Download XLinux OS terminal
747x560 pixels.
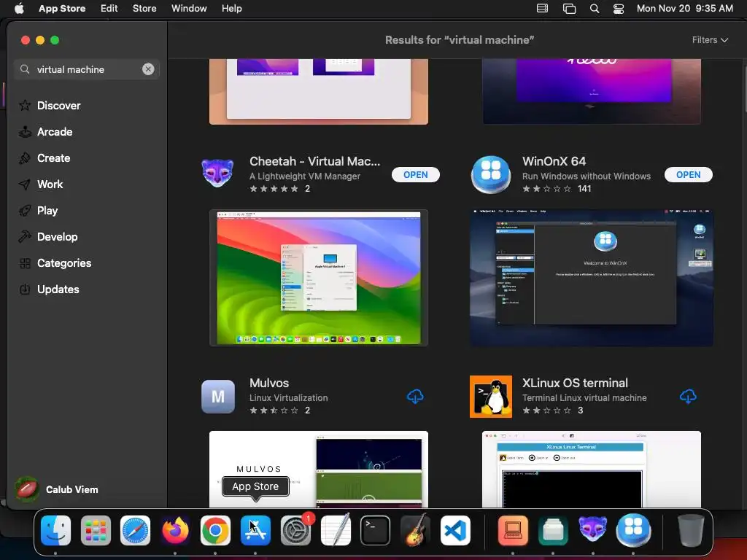coord(688,396)
